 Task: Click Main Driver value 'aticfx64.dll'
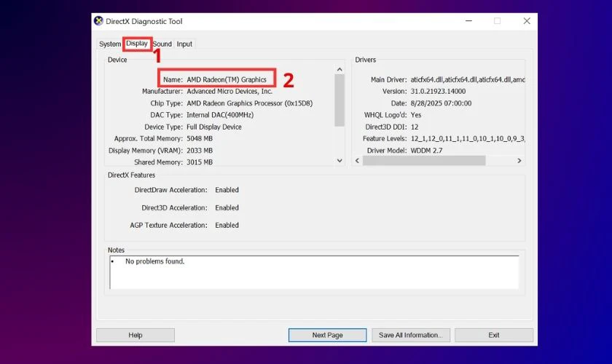[427, 79]
